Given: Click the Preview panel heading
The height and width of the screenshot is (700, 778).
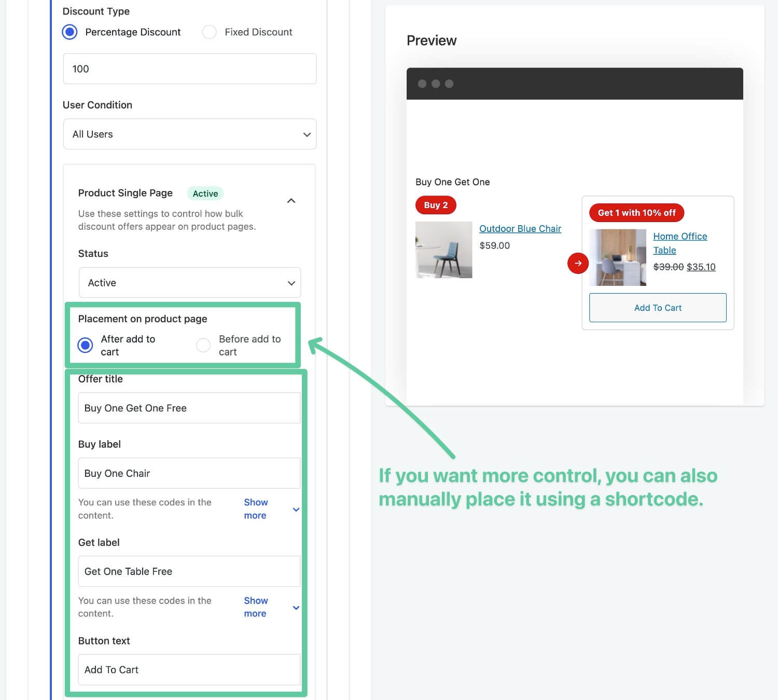Looking at the screenshot, I should pyautogui.click(x=432, y=40).
